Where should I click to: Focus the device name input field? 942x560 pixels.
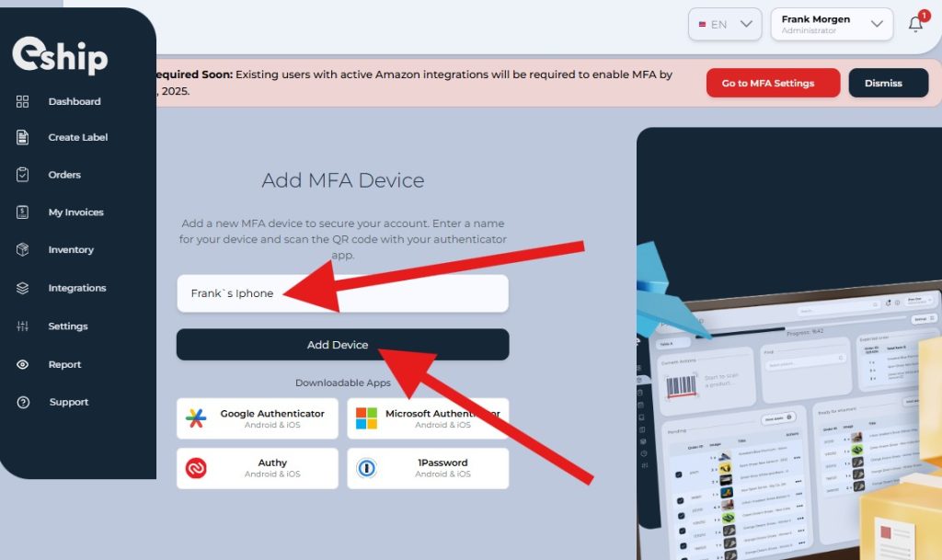pyautogui.click(x=342, y=293)
